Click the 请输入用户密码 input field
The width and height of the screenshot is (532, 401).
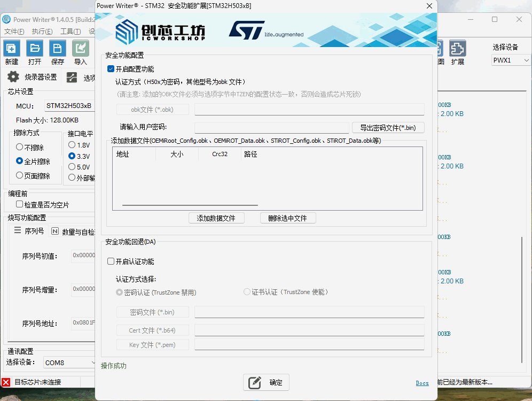(272, 128)
